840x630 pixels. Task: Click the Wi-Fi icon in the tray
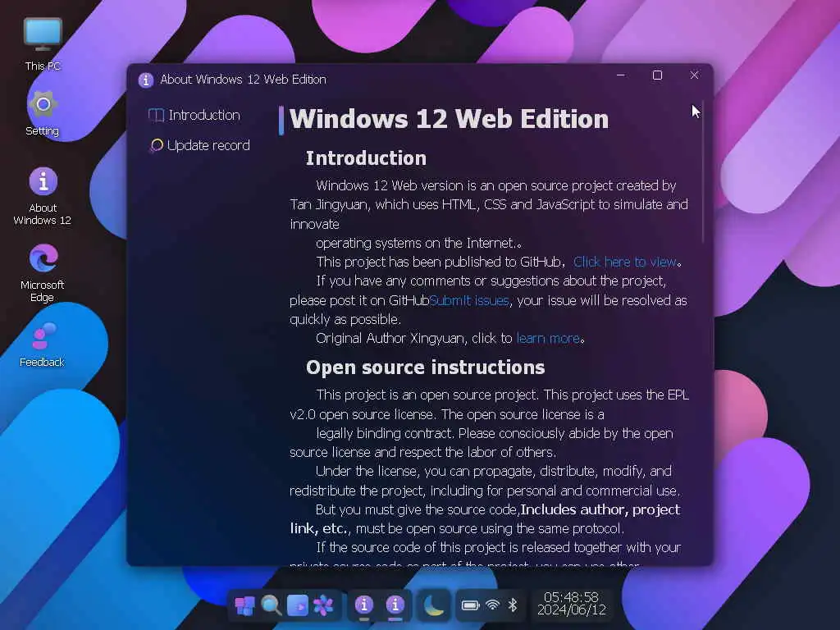click(492, 605)
